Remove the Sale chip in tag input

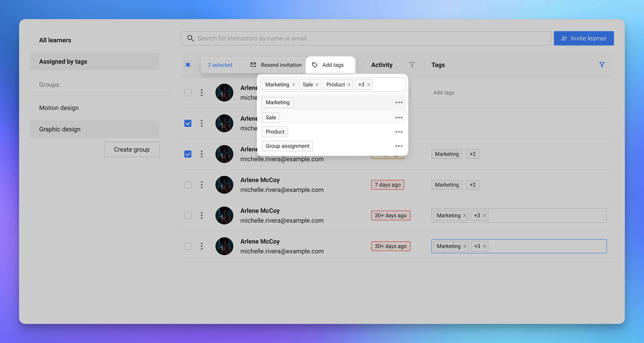(317, 85)
